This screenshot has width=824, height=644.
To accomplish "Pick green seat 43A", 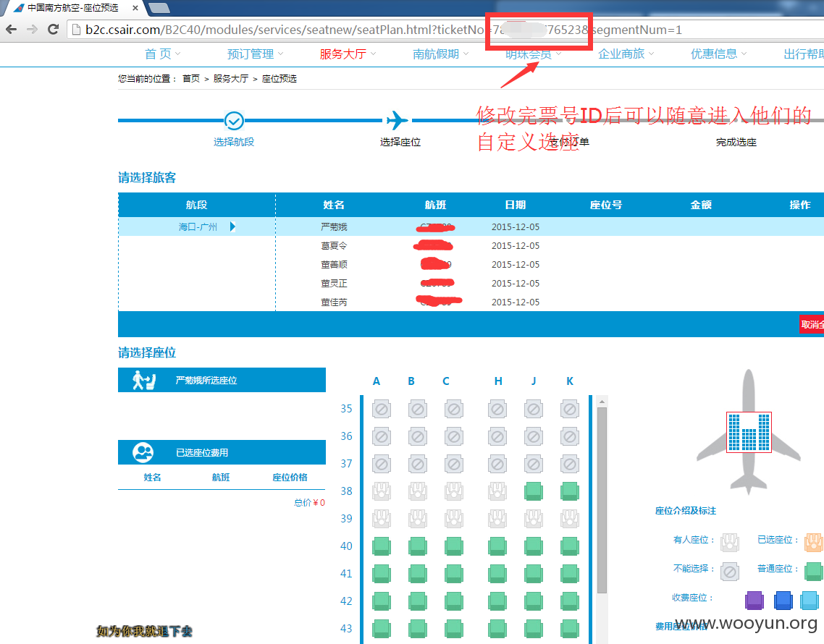I will tap(382, 629).
